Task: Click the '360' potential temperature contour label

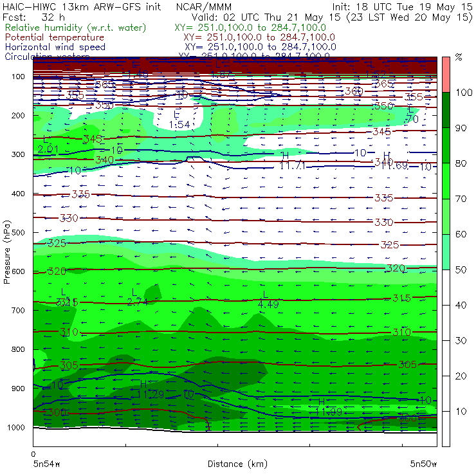Action: pyautogui.click(x=354, y=91)
